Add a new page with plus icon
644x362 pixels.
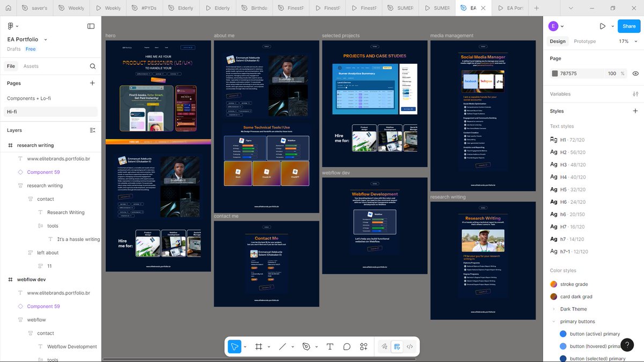coord(92,83)
